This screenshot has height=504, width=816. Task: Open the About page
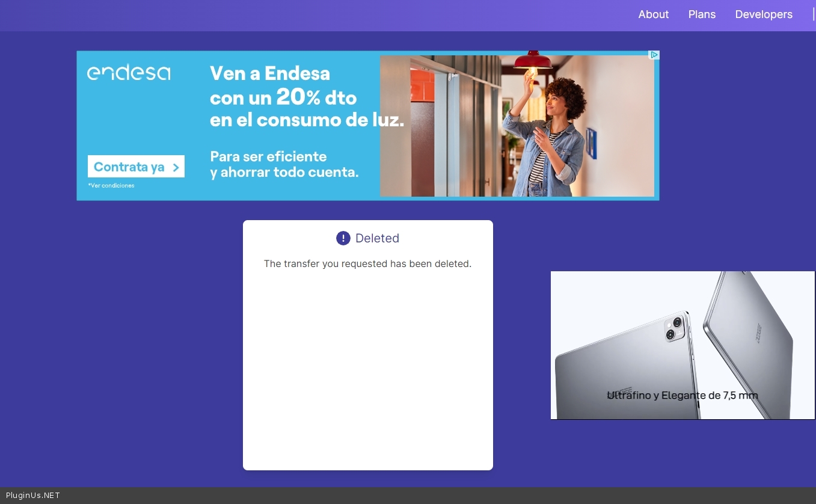click(x=653, y=14)
